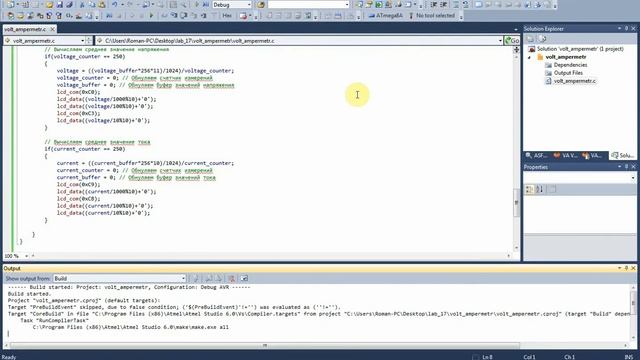Select the volt_ampermetr project node
The height and width of the screenshot is (360, 640).
tap(566, 57)
